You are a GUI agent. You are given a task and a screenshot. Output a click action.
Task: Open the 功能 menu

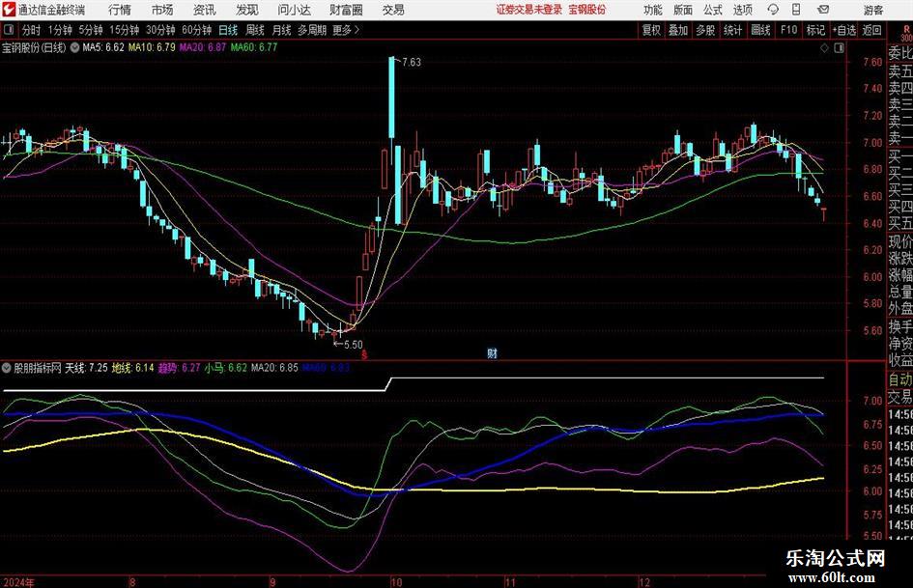tap(653, 10)
